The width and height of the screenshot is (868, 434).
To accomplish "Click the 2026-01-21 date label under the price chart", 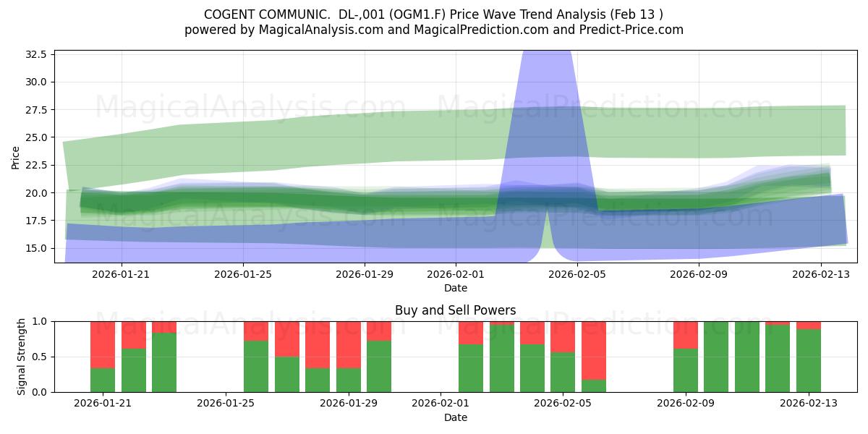I will point(122,274).
